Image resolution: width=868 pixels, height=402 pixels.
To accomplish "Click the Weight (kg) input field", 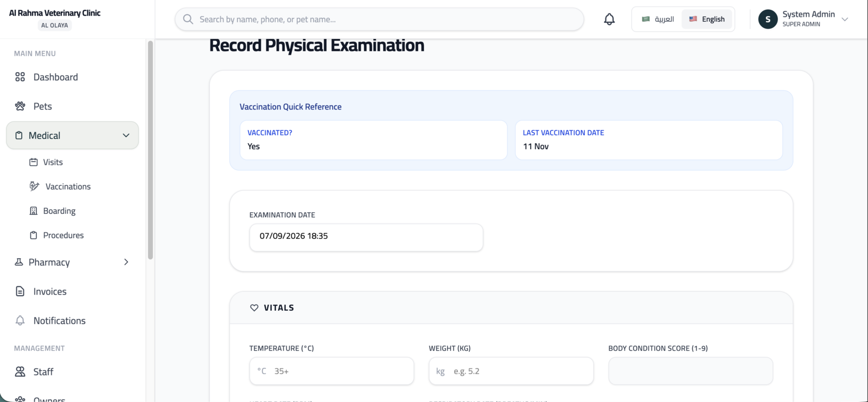I will pyautogui.click(x=511, y=371).
